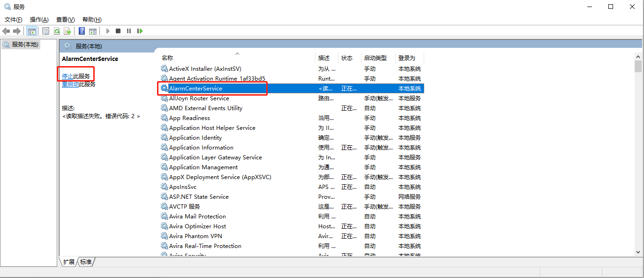Image resolution: width=644 pixels, height=278 pixels.
Task: Select AppX Deployment Service (AppXSVC)
Action: coord(292,177)
